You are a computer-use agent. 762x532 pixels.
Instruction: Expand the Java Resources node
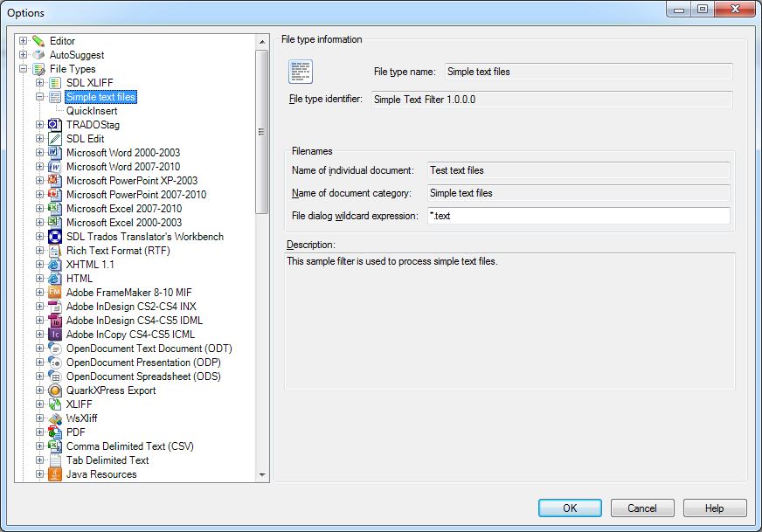point(40,474)
